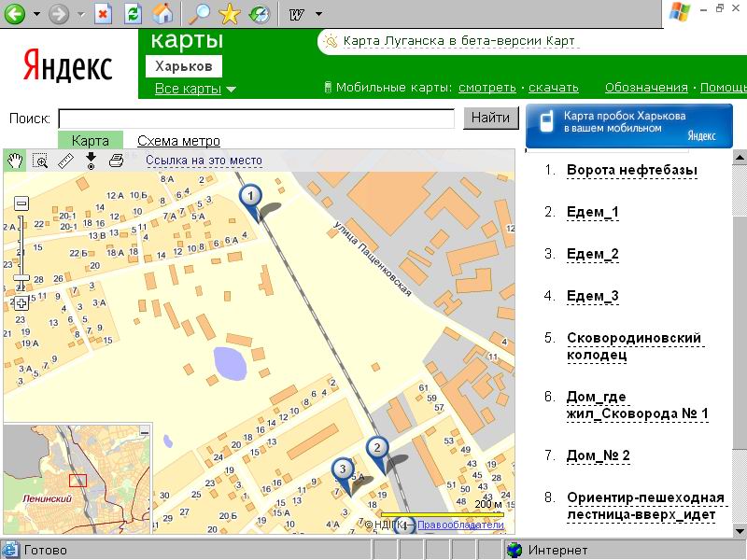Click the browser Home icon
747x560 pixels.
[x=162, y=14]
